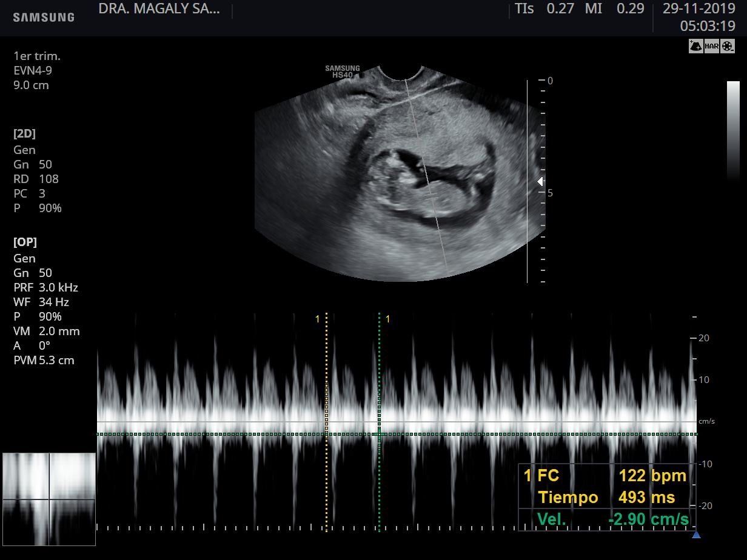Click the Samsung logo in header
Viewport: 747px width, 560px height.
coord(44,18)
